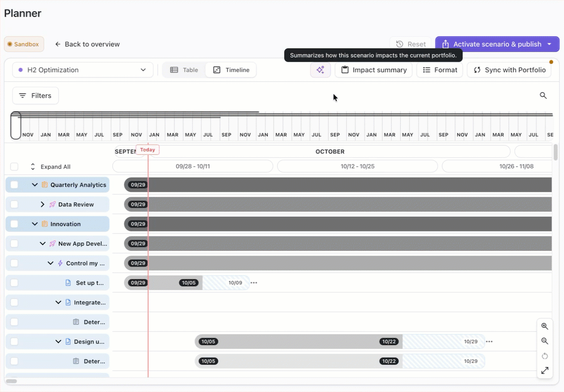564x392 pixels.
Task: Open the Activate scenario & publish dropdown arrow
Action: [549, 44]
